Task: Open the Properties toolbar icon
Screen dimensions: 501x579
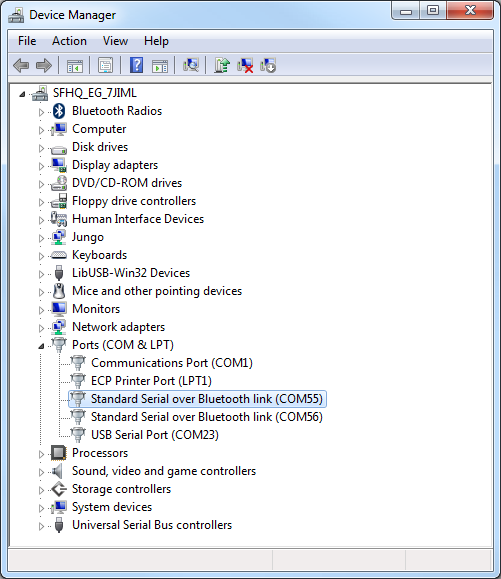Action: point(106,66)
